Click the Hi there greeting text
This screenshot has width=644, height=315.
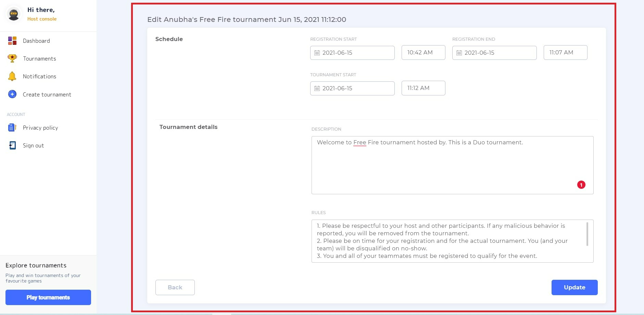tap(41, 10)
